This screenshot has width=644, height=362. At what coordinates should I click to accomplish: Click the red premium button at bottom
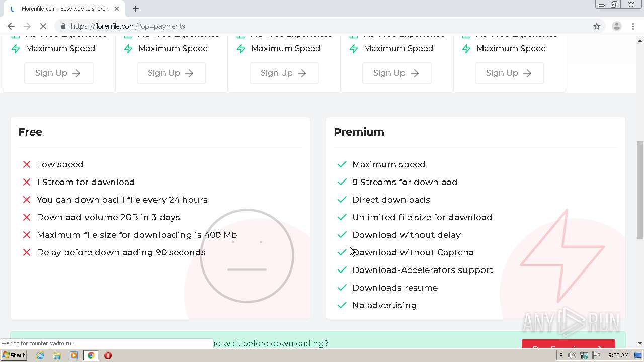coord(568,344)
